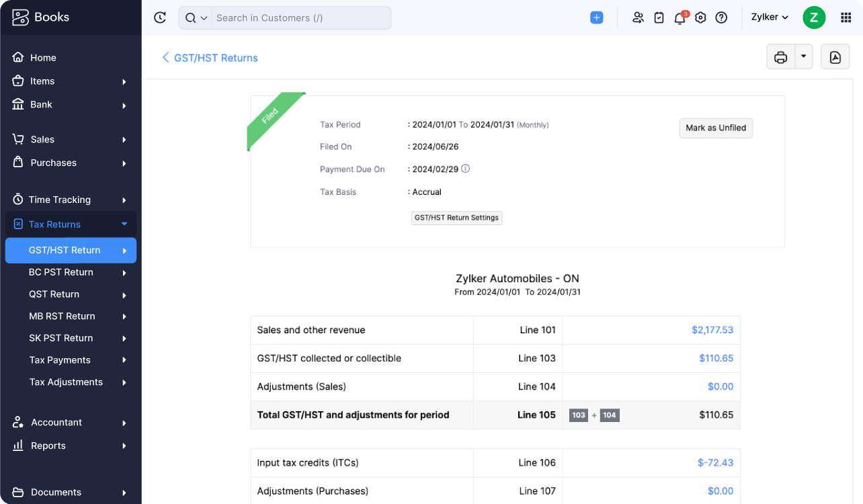Open the announcements clipboard icon

click(x=659, y=18)
